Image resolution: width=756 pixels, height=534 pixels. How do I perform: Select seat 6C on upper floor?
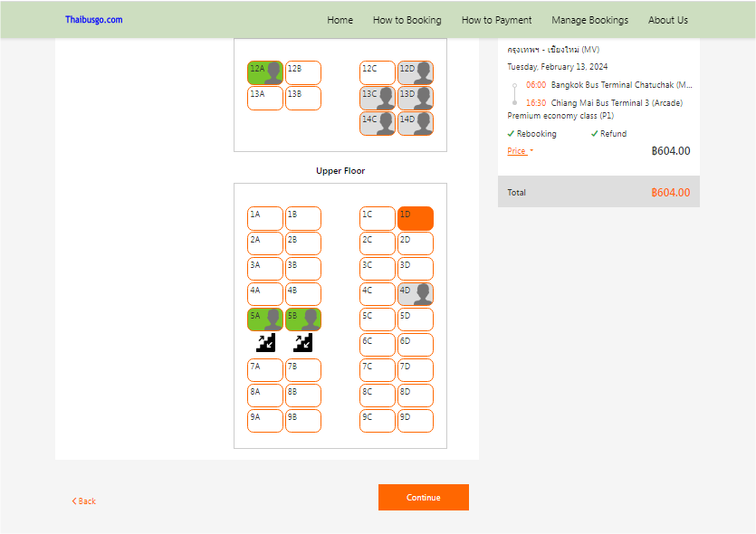(378, 345)
